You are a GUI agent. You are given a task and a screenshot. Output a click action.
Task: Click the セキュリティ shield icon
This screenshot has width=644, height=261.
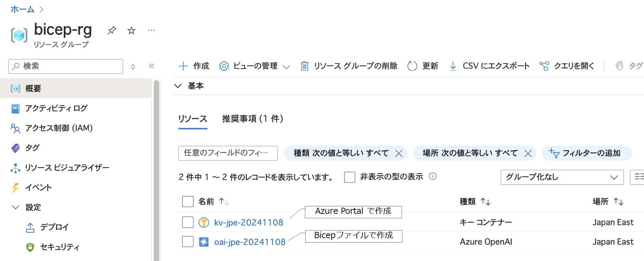click(x=30, y=247)
